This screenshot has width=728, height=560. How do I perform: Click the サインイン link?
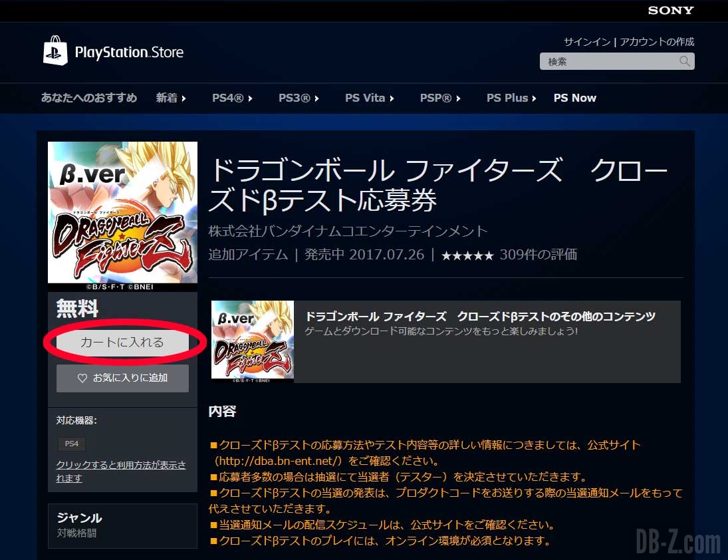(587, 42)
